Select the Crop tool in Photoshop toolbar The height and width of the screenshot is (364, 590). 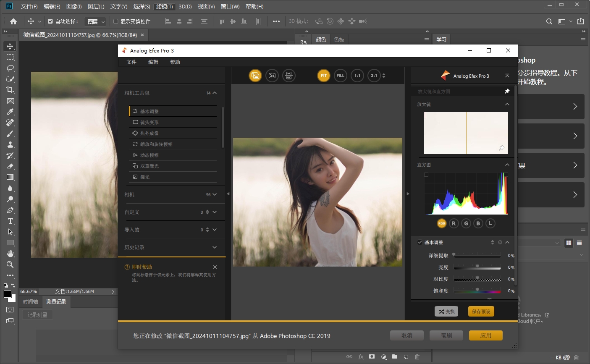10,90
